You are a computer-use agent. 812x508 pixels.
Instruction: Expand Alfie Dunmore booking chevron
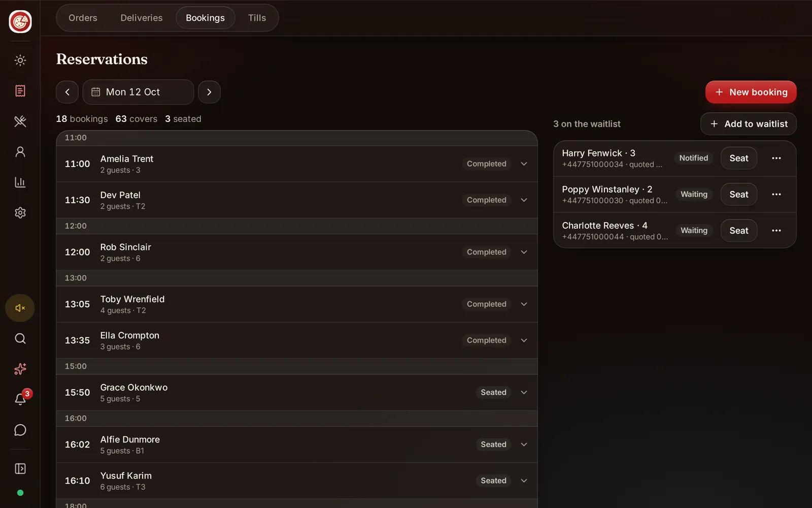(x=524, y=444)
